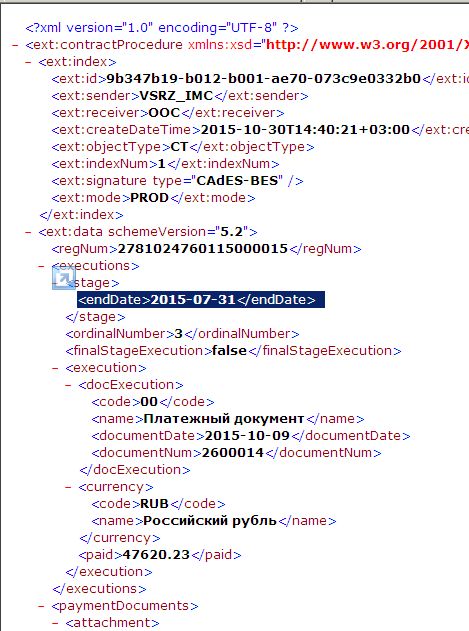Click the xml version declaration line
469x631 pixels.
coord(162,28)
